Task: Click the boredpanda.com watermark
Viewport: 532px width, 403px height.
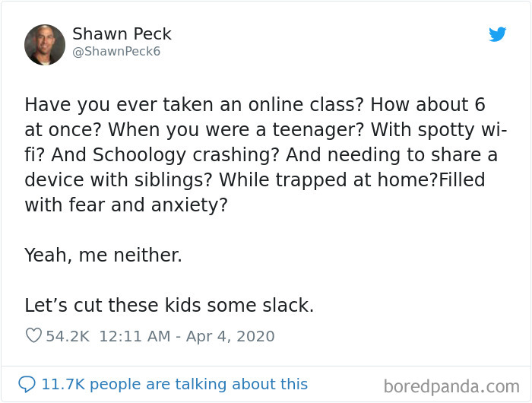Action: pos(451,387)
